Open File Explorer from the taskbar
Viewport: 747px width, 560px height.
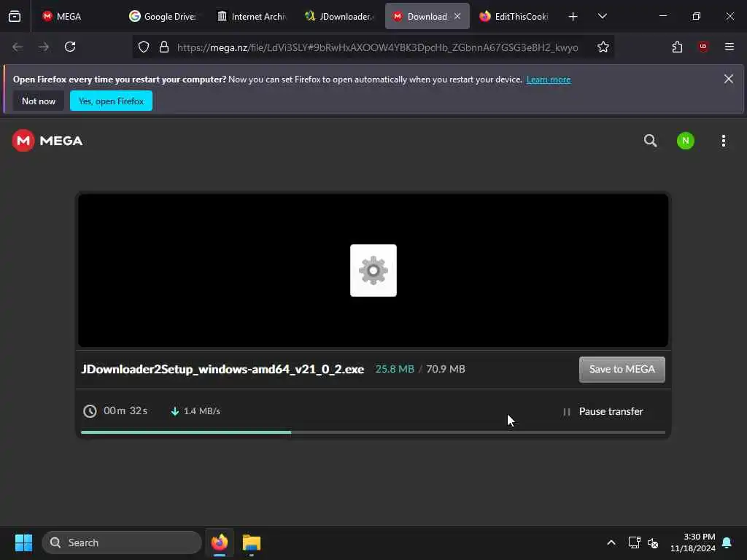pyautogui.click(x=252, y=542)
